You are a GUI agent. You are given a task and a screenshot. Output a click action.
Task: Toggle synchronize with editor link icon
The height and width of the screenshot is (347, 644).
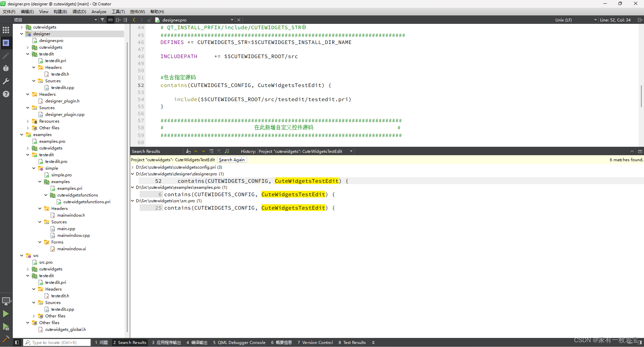[x=110, y=20]
